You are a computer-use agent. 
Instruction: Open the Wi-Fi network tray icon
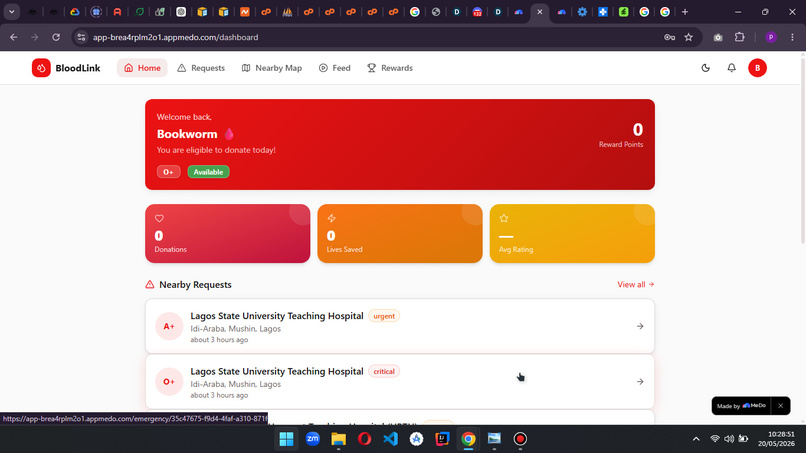pyautogui.click(x=715, y=439)
